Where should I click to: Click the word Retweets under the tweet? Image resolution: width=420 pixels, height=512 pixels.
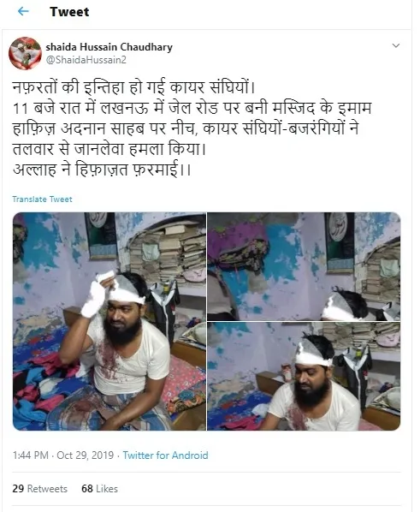(x=47, y=489)
